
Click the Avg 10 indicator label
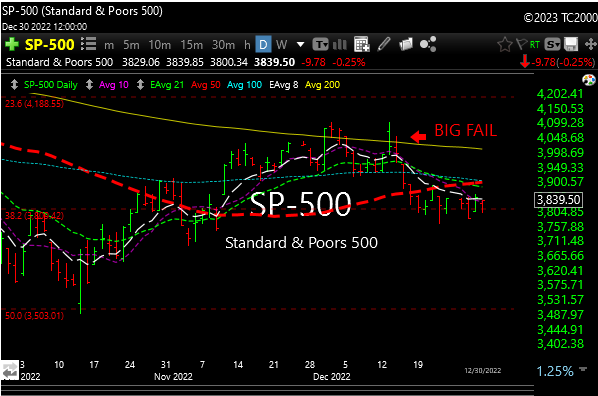[114, 85]
